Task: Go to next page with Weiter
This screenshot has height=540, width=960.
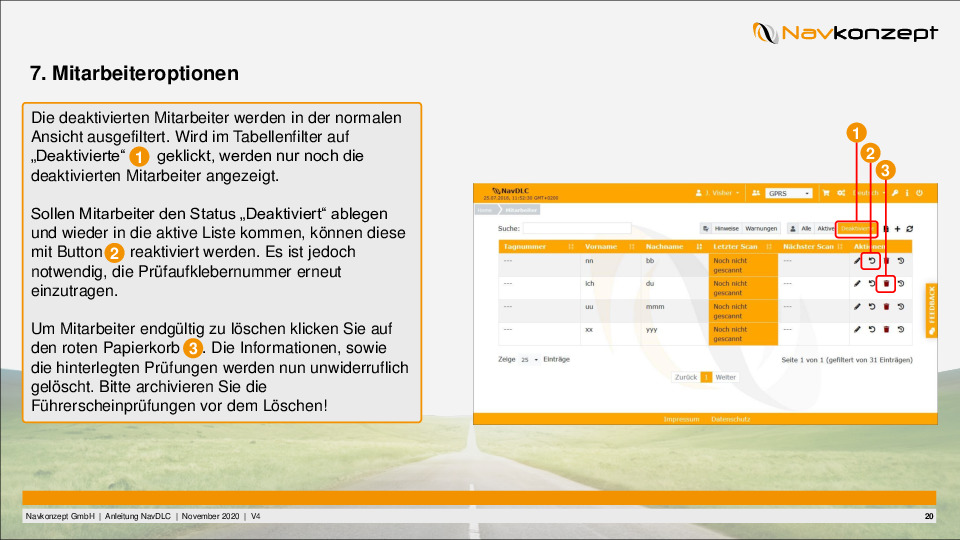Action: 726,377
